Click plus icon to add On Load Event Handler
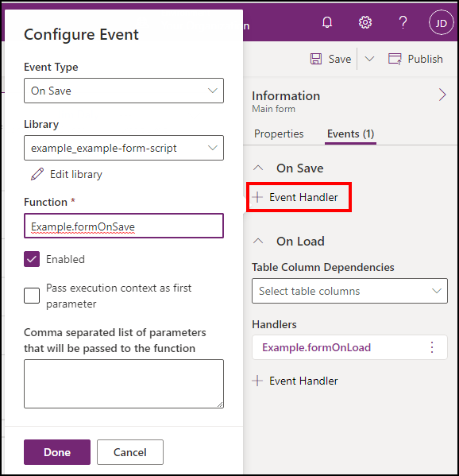 click(257, 381)
